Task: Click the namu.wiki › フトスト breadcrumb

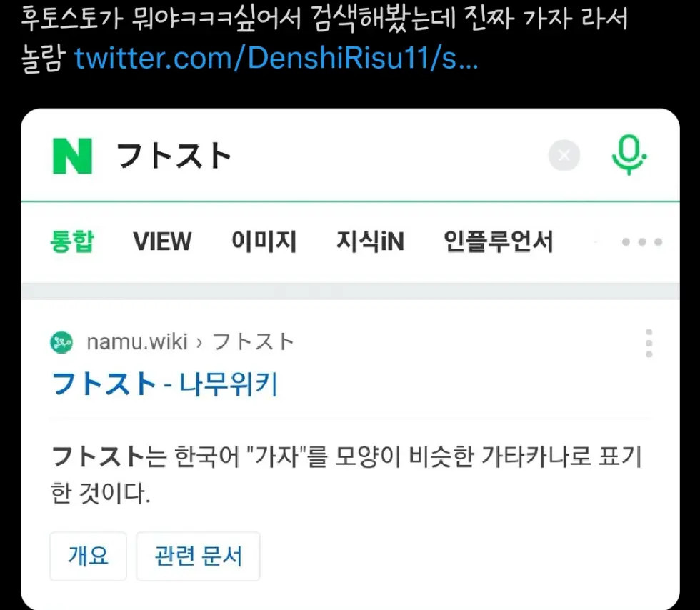Action: pyautogui.click(x=190, y=342)
